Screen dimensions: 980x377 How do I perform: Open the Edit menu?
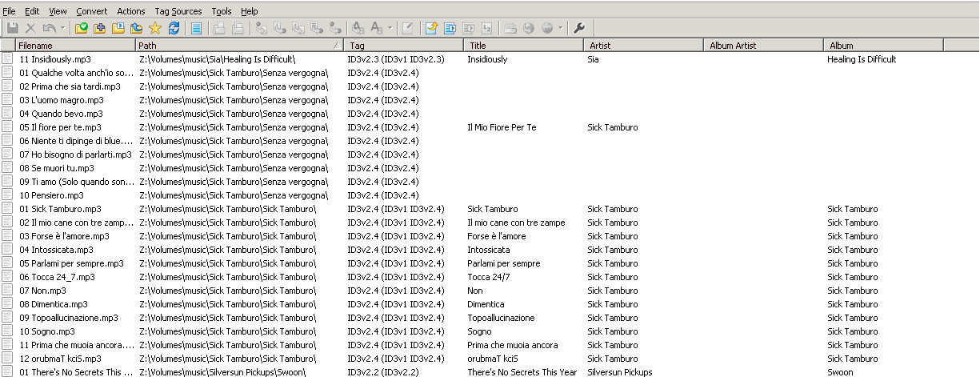[x=32, y=11]
